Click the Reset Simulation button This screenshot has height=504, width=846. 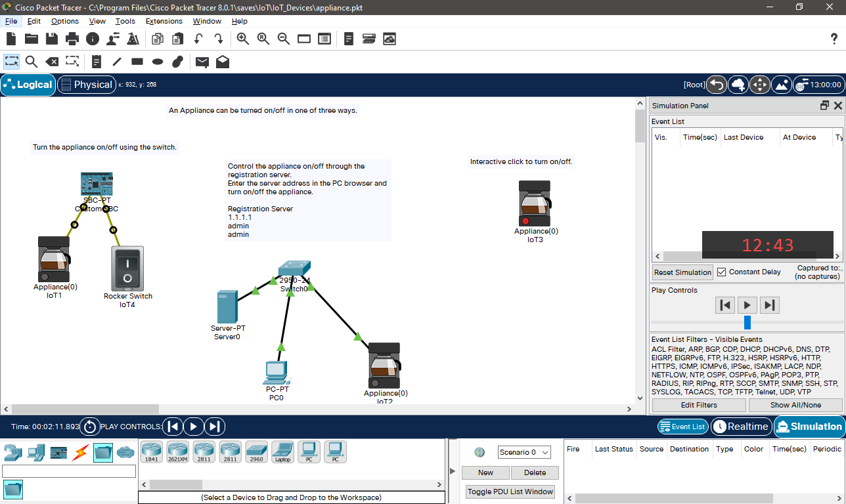[x=682, y=272]
